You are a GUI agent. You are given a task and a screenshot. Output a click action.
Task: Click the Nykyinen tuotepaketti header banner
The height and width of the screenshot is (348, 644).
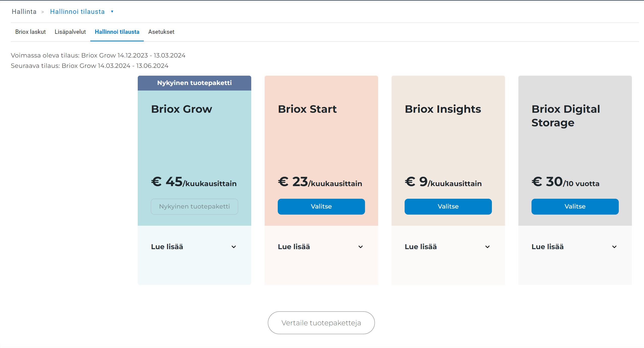194,83
